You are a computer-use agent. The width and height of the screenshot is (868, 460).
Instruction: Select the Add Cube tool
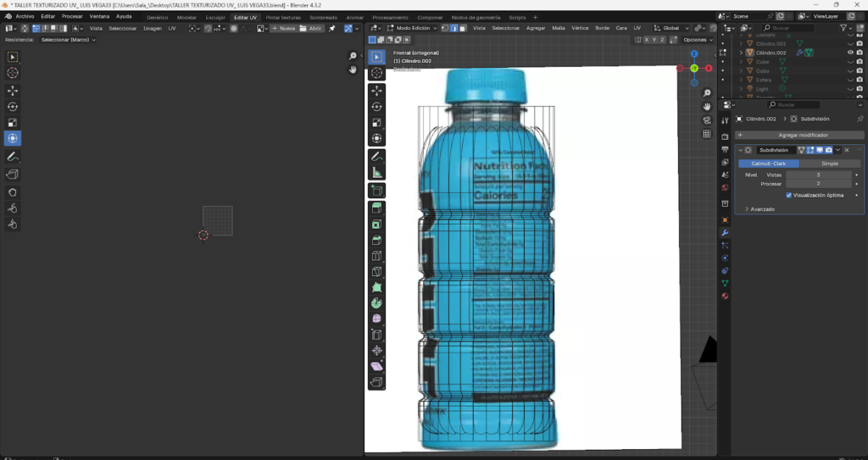click(x=376, y=191)
